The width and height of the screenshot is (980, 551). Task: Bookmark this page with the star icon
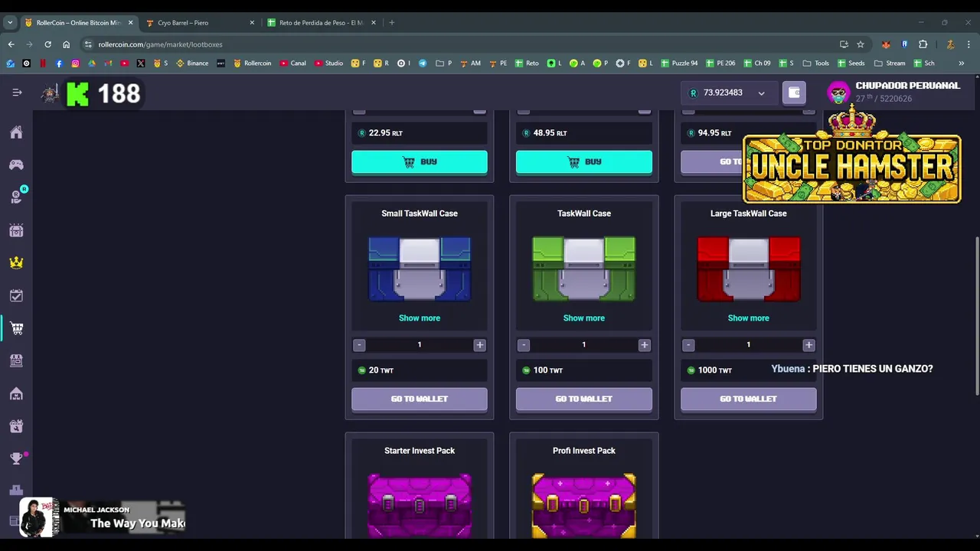point(861,44)
